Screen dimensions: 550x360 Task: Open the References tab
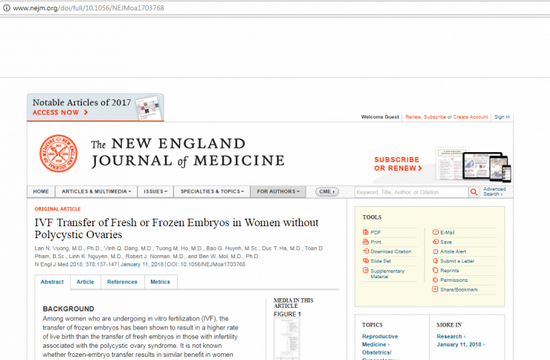pos(122,282)
